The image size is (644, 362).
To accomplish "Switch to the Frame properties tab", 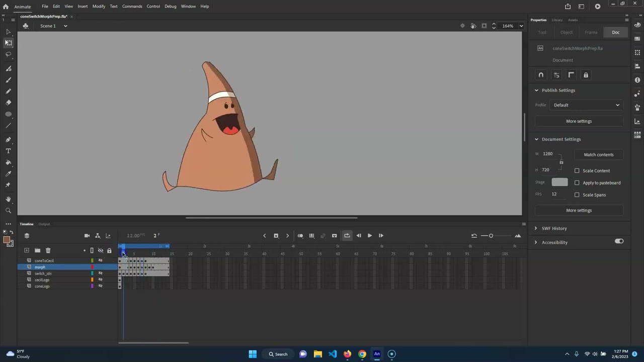I will coord(591,32).
